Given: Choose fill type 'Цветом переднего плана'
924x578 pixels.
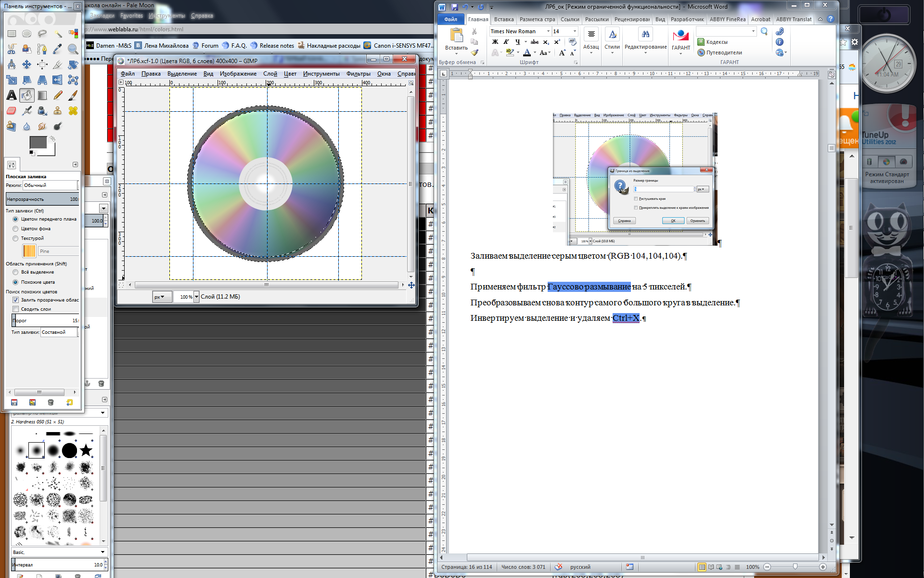Looking at the screenshot, I should [x=15, y=219].
